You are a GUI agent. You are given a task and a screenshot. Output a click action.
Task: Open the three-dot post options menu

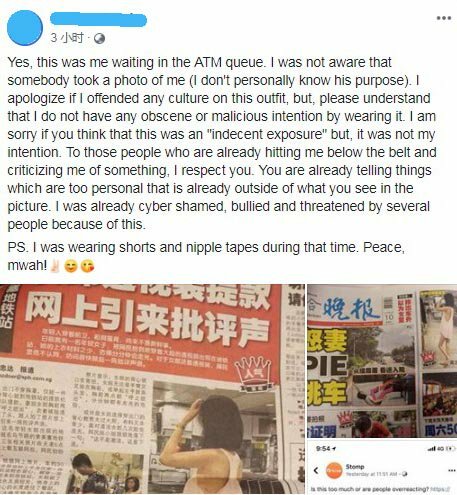pos(444,18)
